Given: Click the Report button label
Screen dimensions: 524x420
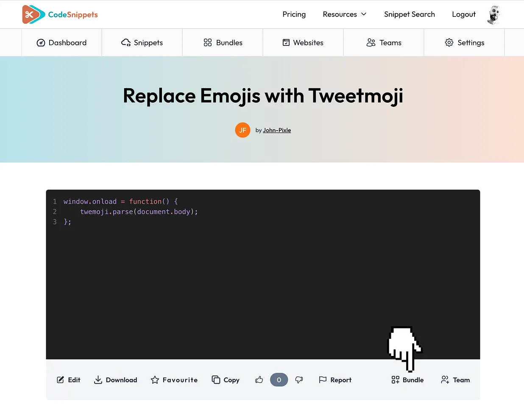Looking at the screenshot, I should click(x=341, y=380).
